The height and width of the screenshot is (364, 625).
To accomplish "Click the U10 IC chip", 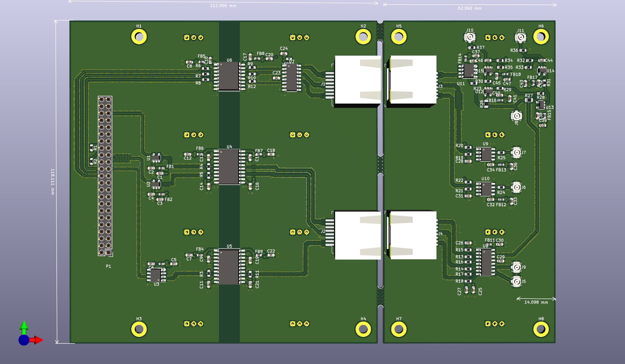I will click(486, 189).
